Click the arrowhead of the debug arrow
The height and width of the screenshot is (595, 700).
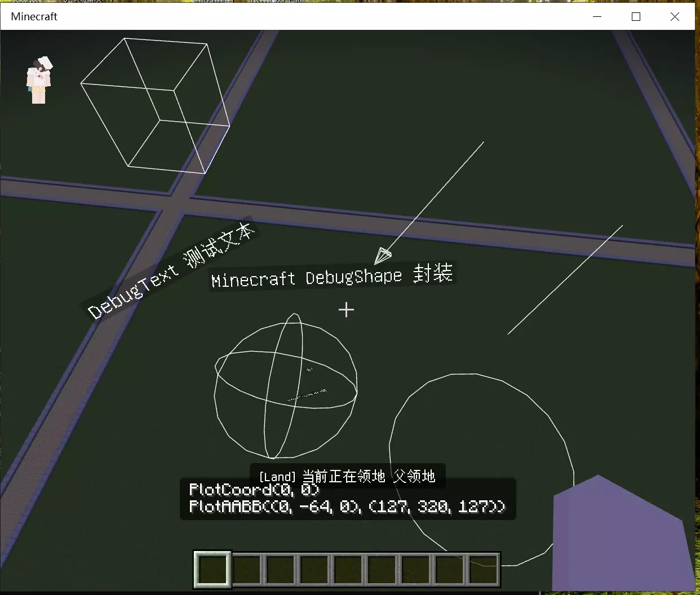coord(382,256)
